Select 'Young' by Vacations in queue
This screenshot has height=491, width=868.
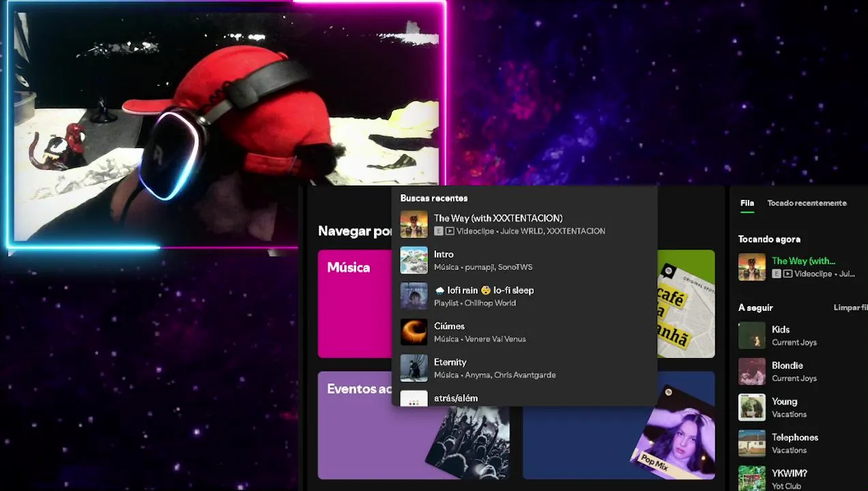pos(800,408)
